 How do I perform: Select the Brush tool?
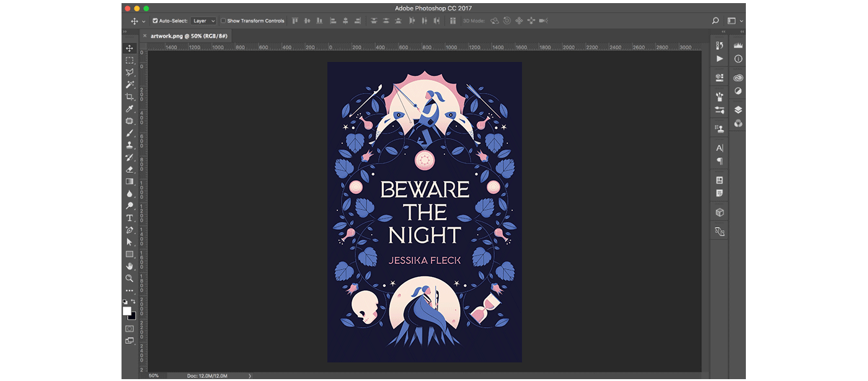(130, 133)
